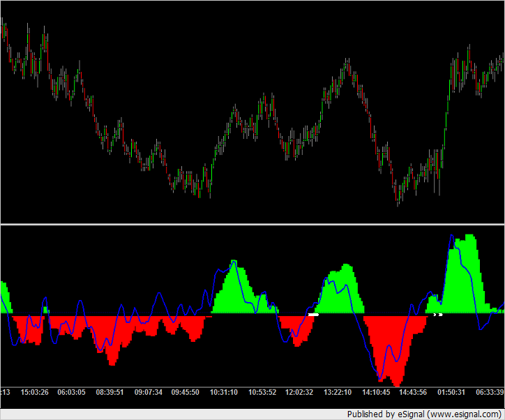Click the 14:10:45 time axis label
This screenshot has width=505, height=420.
pos(376,392)
